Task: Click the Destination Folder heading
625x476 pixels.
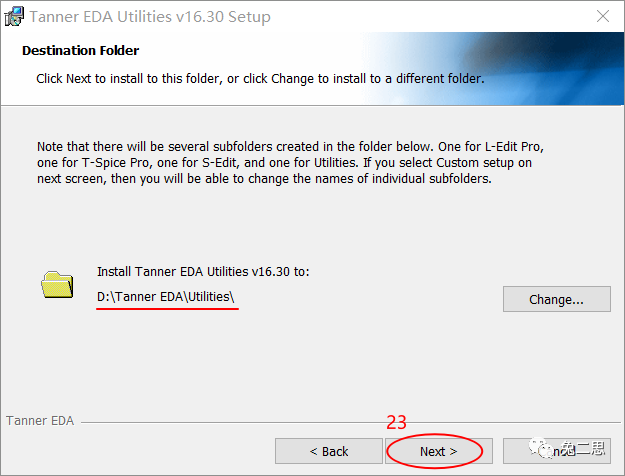Action: click(x=80, y=50)
